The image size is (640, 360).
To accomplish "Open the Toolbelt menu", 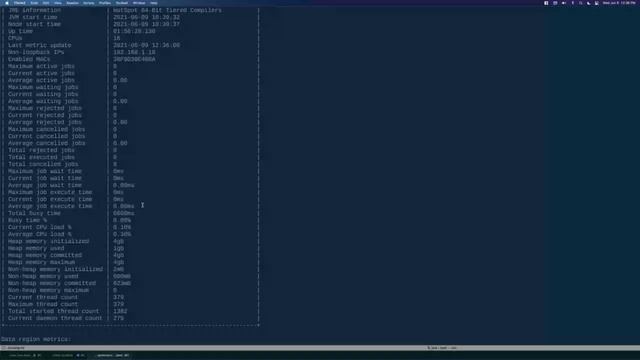I will [x=122, y=3].
